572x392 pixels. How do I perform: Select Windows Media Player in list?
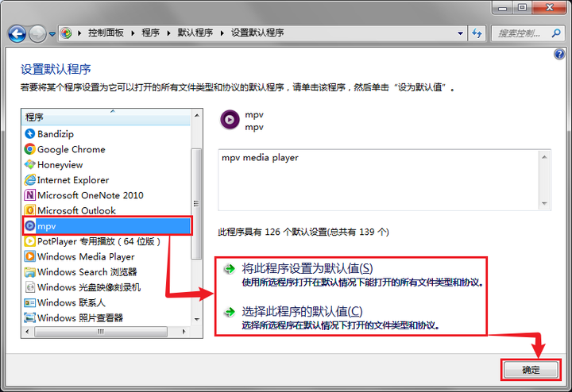(106, 257)
